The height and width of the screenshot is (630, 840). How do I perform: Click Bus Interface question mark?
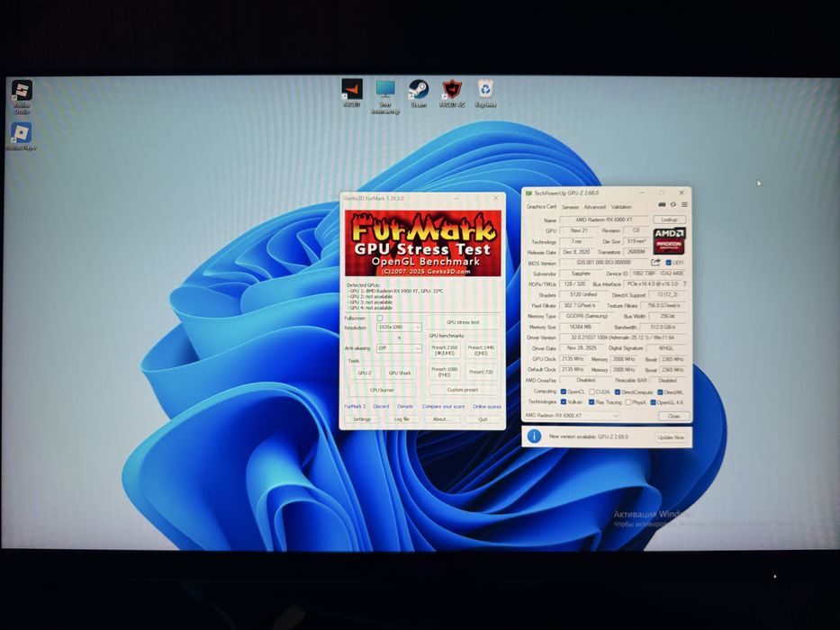tap(684, 283)
